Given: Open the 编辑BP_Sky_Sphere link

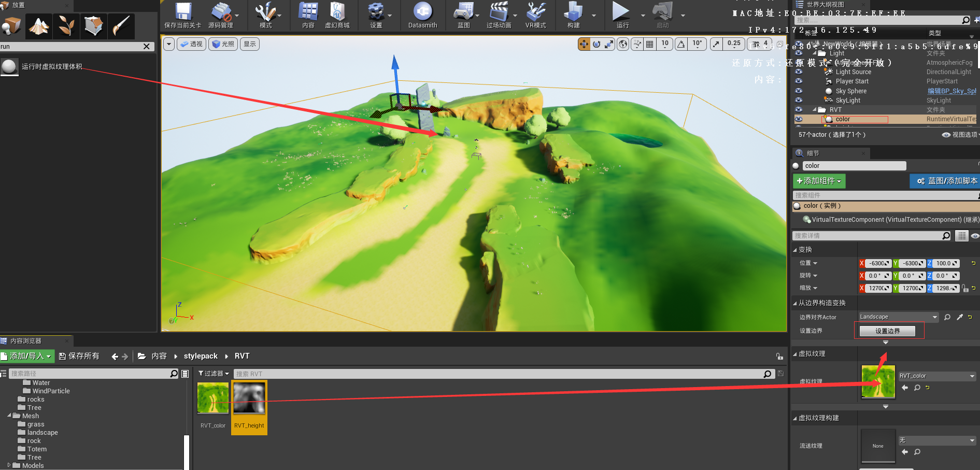Looking at the screenshot, I should pos(951,91).
